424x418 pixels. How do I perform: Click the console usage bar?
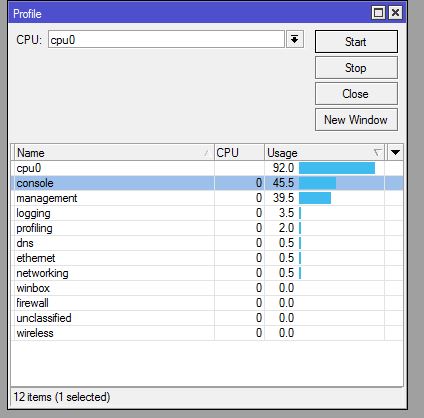click(317, 183)
